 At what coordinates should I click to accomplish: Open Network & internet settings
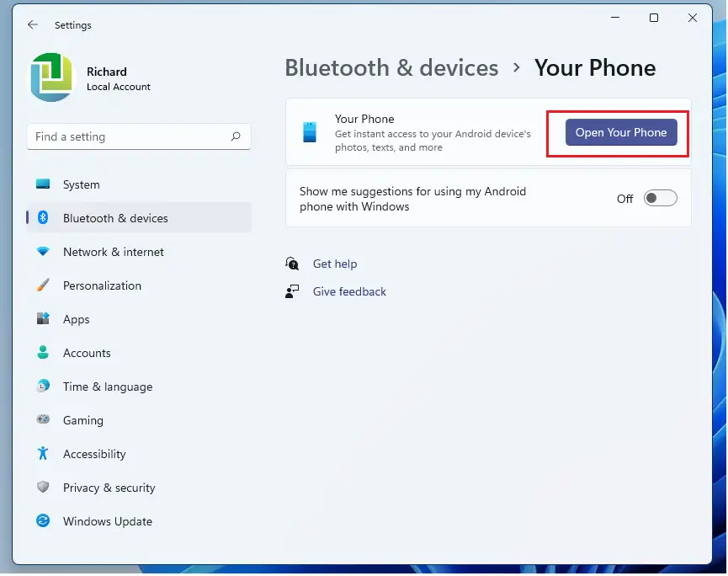(139, 252)
